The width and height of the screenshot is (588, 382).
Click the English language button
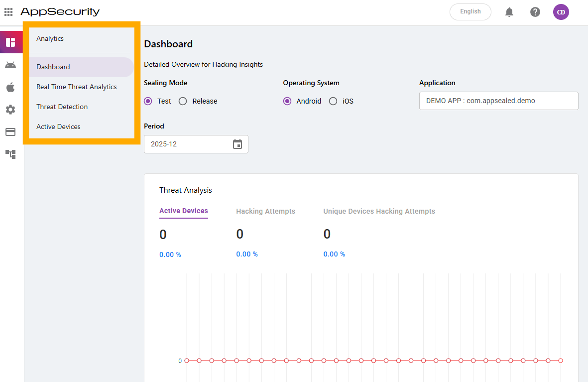coord(470,12)
